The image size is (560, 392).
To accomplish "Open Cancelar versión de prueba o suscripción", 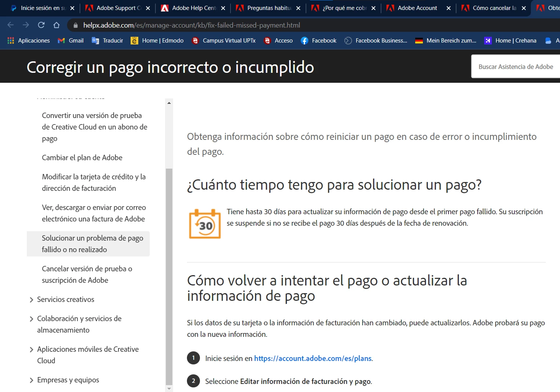I will pos(87,274).
